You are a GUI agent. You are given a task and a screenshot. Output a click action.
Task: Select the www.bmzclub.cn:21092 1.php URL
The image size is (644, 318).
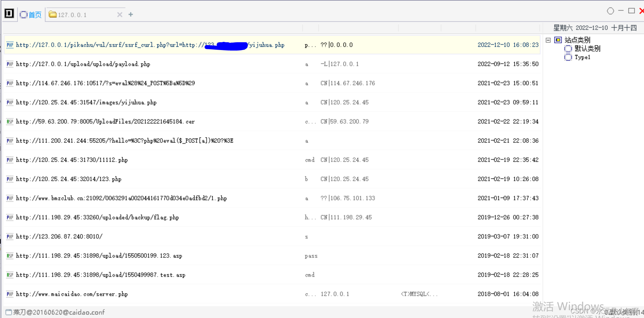121,198
